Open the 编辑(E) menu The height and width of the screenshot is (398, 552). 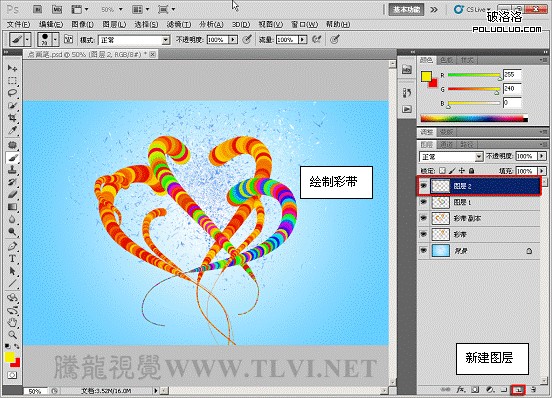[51, 24]
